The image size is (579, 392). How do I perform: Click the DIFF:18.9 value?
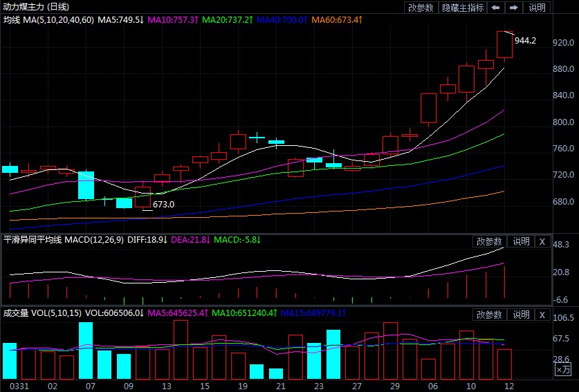(147, 240)
